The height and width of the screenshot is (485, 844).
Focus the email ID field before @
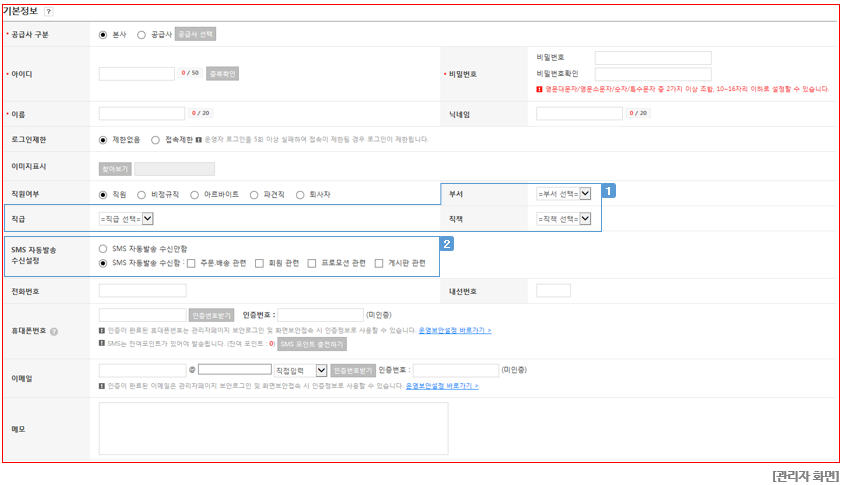point(143,370)
